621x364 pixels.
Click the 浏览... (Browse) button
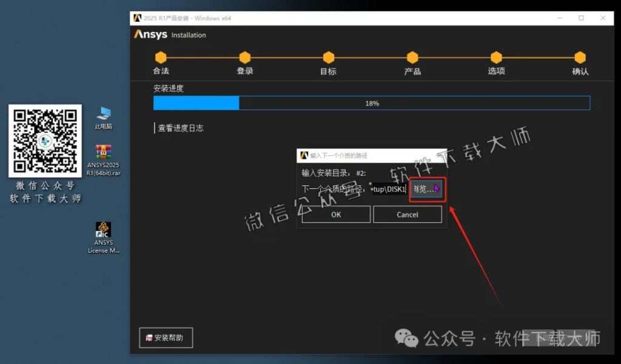point(426,189)
